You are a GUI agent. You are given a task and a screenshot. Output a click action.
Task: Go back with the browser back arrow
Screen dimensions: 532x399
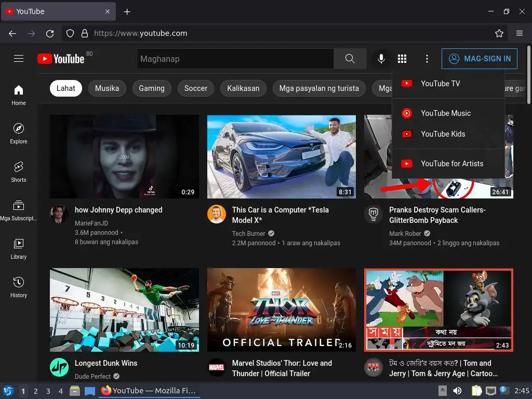(x=12, y=33)
